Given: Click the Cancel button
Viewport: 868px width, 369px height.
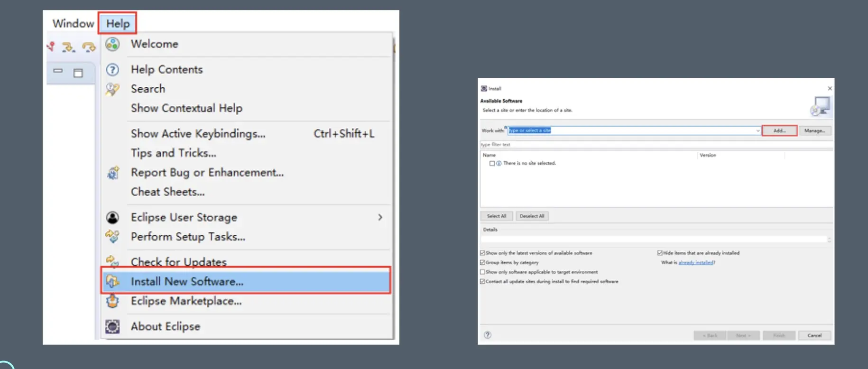Looking at the screenshot, I should click(814, 335).
